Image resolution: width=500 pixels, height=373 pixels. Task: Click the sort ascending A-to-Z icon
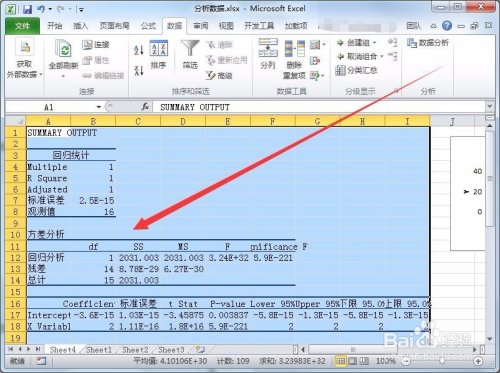(x=139, y=50)
